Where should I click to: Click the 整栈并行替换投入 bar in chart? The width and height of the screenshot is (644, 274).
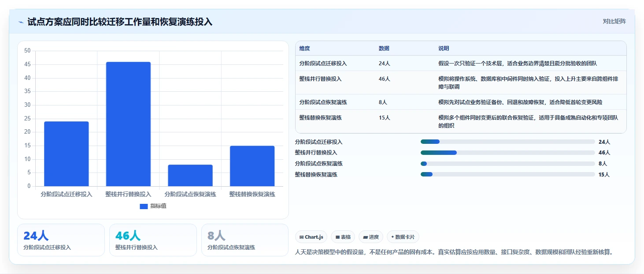click(x=128, y=124)
